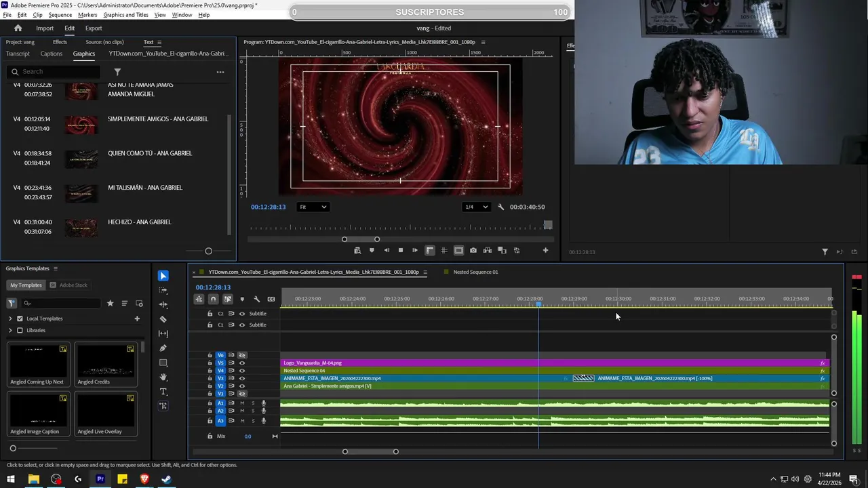Open the 1/4 playback resolution dropdown
This screenshot has height=488, width=868.
[x=475, y=207]
